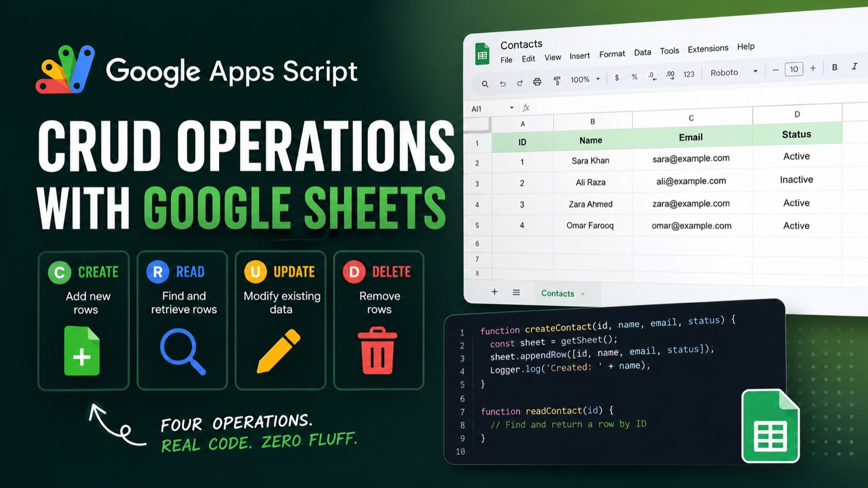The width and height of the screenshot is (868, 488).
Task: Select the Email header cell
Action: (692, 137)
